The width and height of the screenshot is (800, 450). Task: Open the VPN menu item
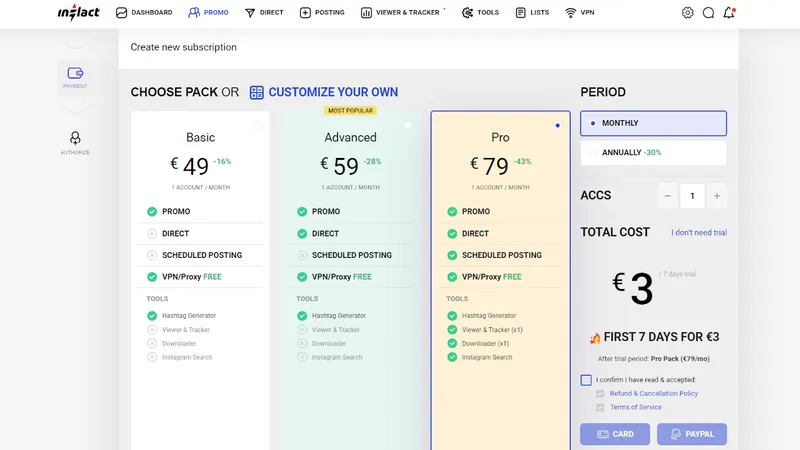580,12
